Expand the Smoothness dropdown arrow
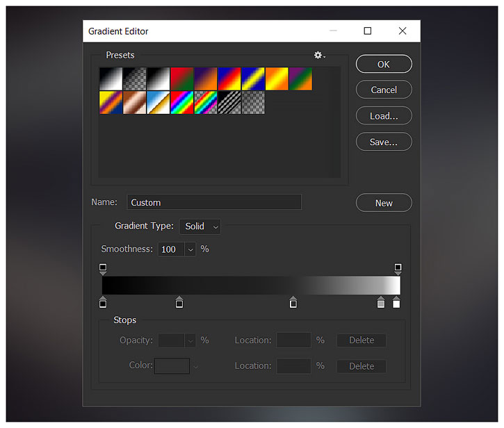Image resolution: width=504 pixels, height=428 pixels. (x=190, y=249)
